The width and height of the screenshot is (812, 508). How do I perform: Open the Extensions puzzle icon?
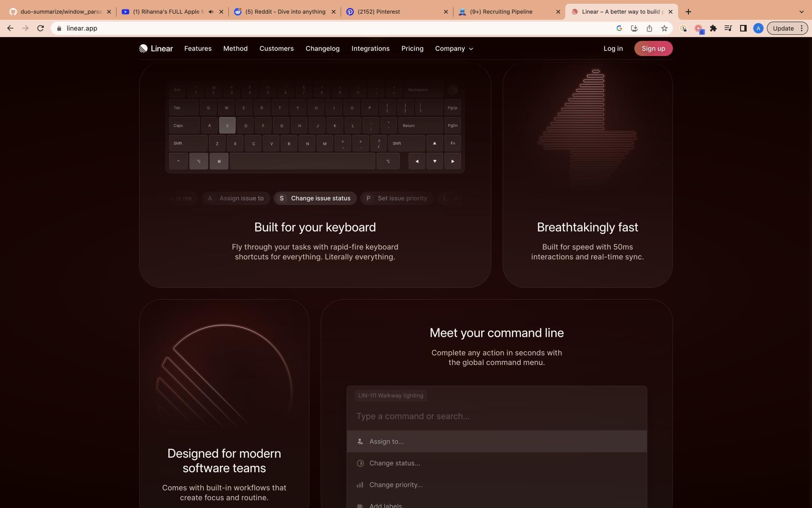click(x=713, y=28)
